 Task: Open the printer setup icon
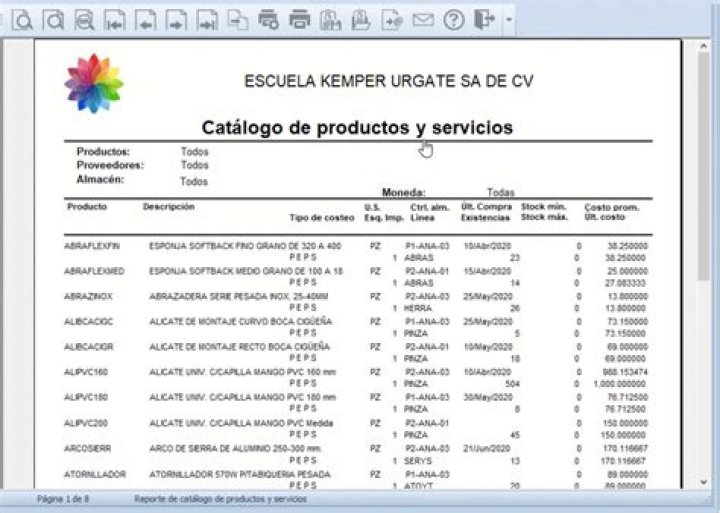click(268, 19)
